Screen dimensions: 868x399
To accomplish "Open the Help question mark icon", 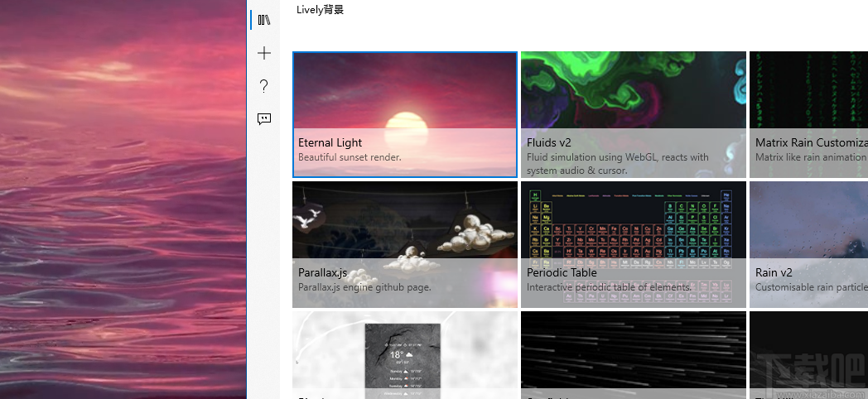I will [x=264, y=86].
